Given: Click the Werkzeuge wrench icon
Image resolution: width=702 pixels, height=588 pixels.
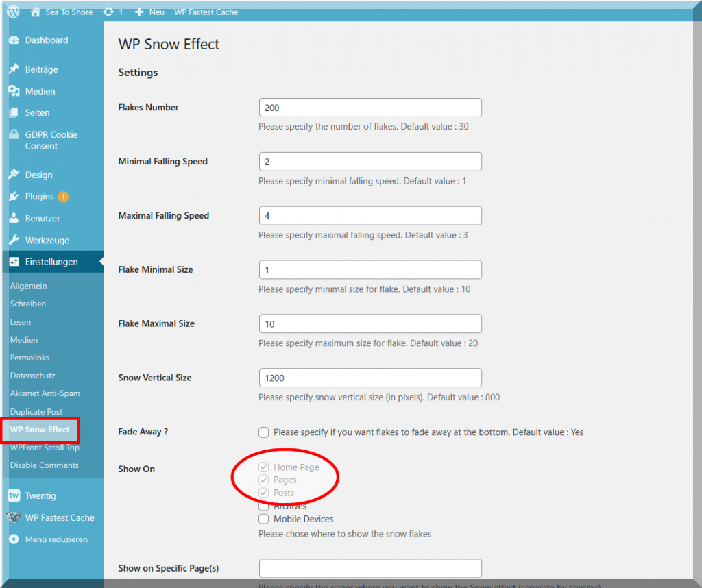Looking at the screenshot, I should [x=14, y=241].
